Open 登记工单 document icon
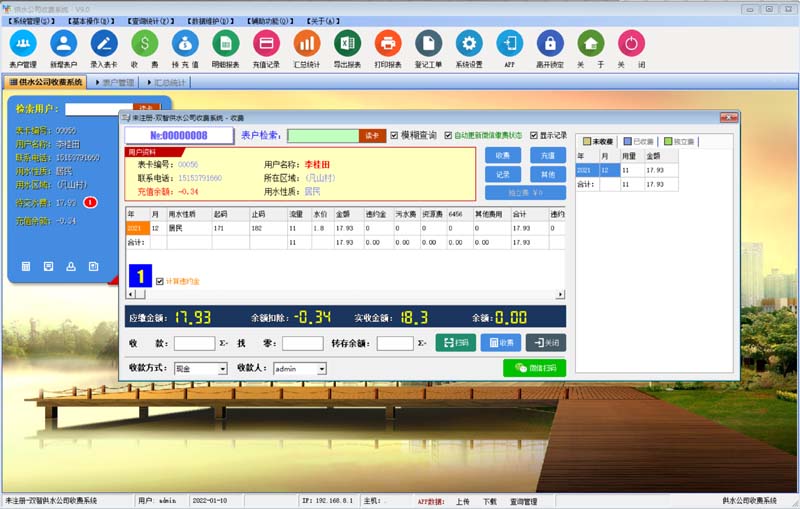The image size is (800, 509). click(429, 44)
